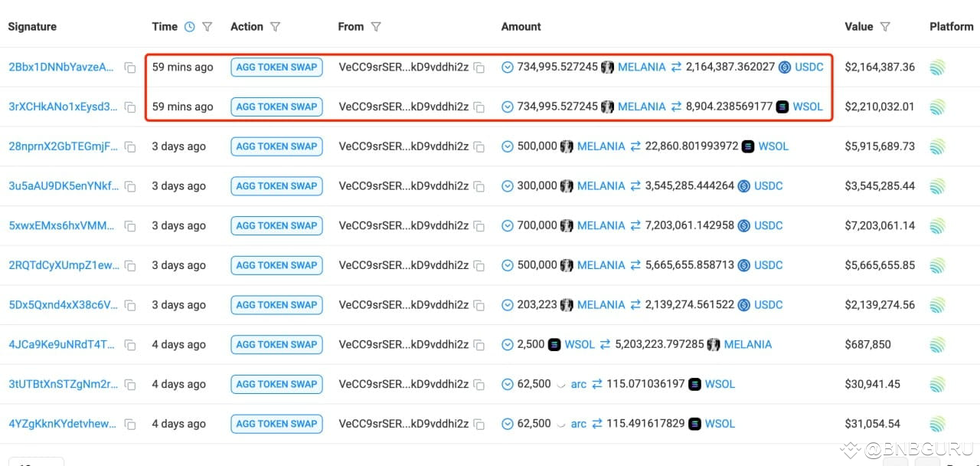Click Platform column header
Screen dimensions: 980x466
pyautogui.click(x=952, y=27)
